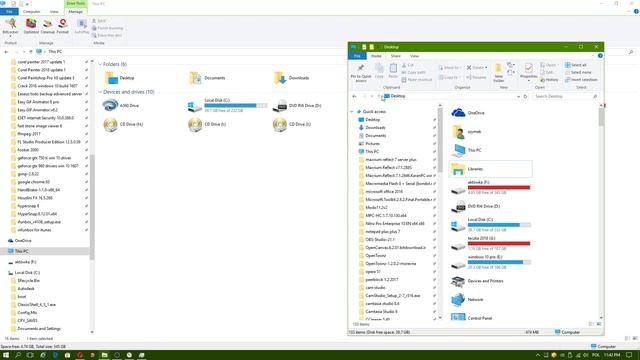This screenshot has height=360, width=640.
Task: Click the Delete button in Desktop window ribbon
Action: coord(476,67)
